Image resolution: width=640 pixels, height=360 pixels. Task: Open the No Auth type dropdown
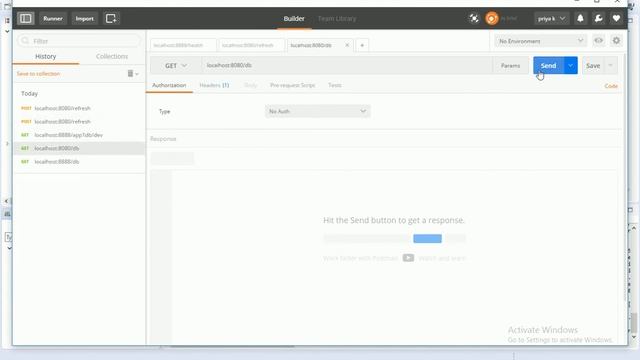pos(318,111)
